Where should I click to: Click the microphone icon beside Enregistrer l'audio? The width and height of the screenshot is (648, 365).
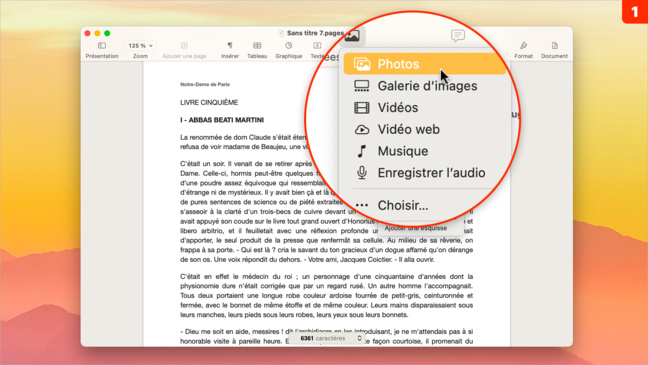(362, 173)
